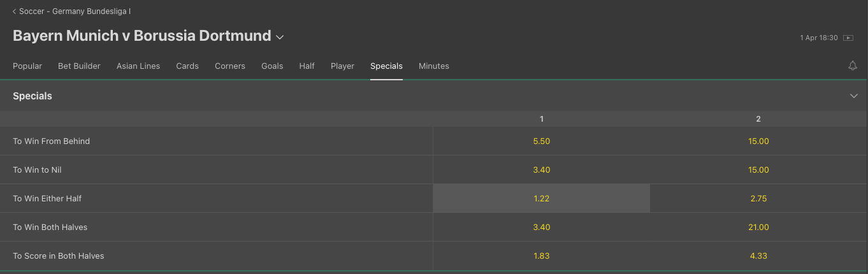Open the Bet Builder tab
Viewport: 868px width, 274px height.
point(79,66)
